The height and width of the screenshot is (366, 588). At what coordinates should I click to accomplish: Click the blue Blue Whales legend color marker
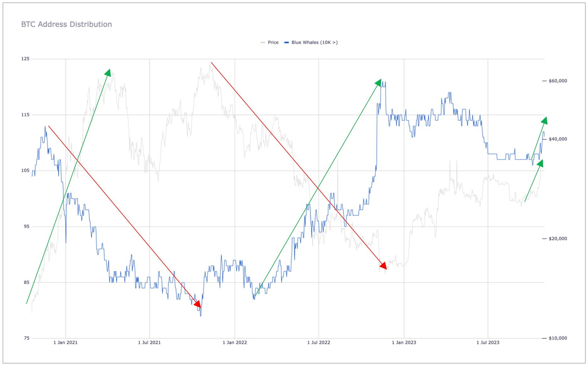click(x=287, y=42)
